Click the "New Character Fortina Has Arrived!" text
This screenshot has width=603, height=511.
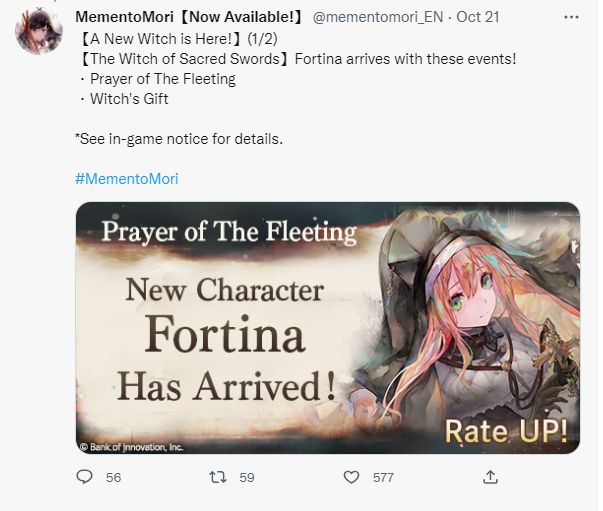click(x=224, y=335)
